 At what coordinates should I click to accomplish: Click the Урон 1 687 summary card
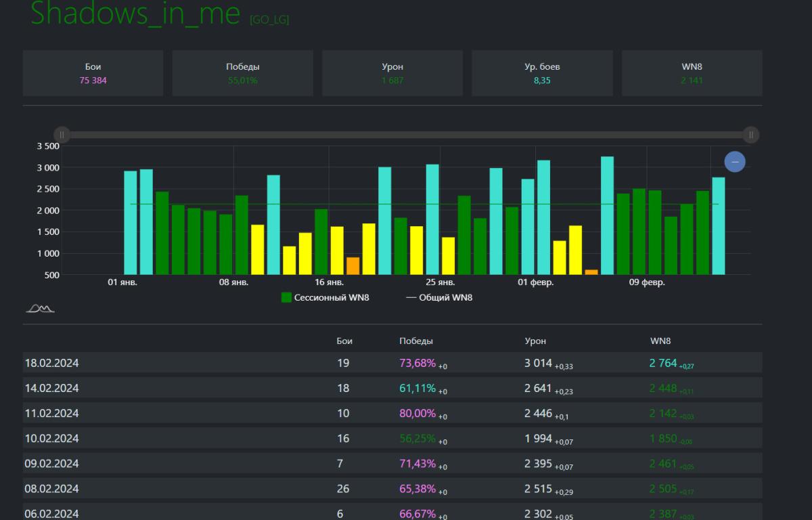pyautogui.click(x=392, y=73)
